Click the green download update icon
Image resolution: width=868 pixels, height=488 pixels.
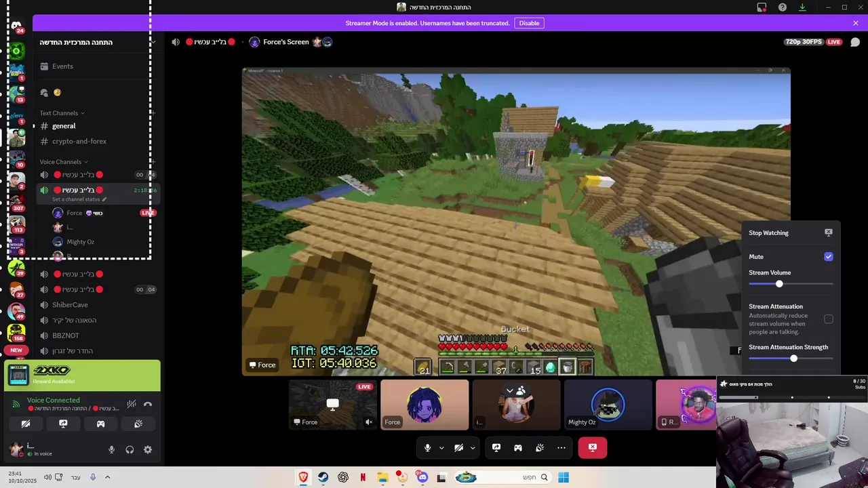803,7
